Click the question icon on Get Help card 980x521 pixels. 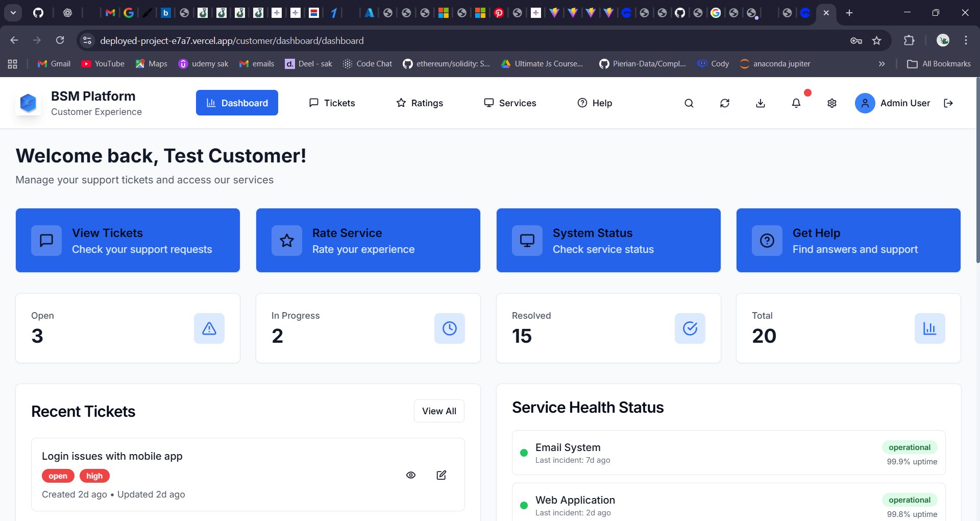(x=767, y=241)
